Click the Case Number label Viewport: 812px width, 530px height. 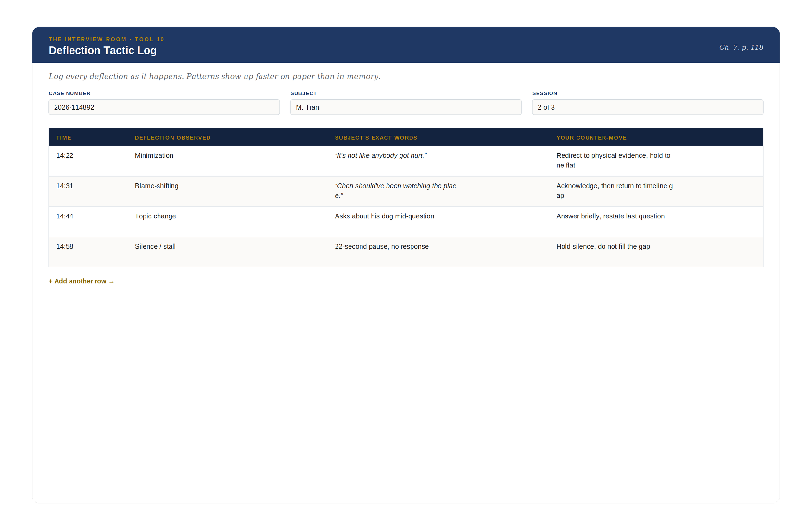[70, 93]
